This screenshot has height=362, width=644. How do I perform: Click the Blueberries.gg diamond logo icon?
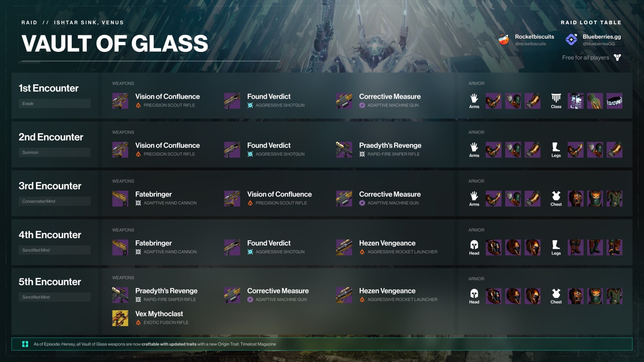(x=571, y=40)
